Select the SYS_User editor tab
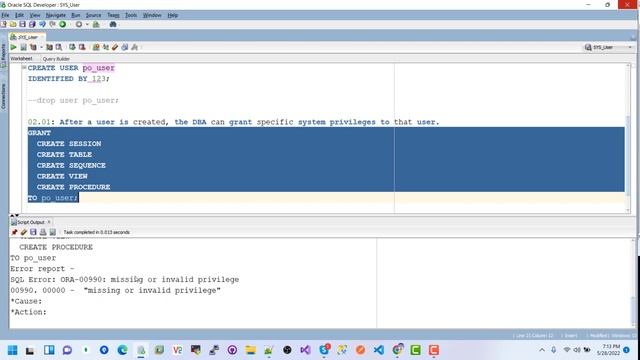Screen dimensions: 640x360 click(x=27, y=37)
